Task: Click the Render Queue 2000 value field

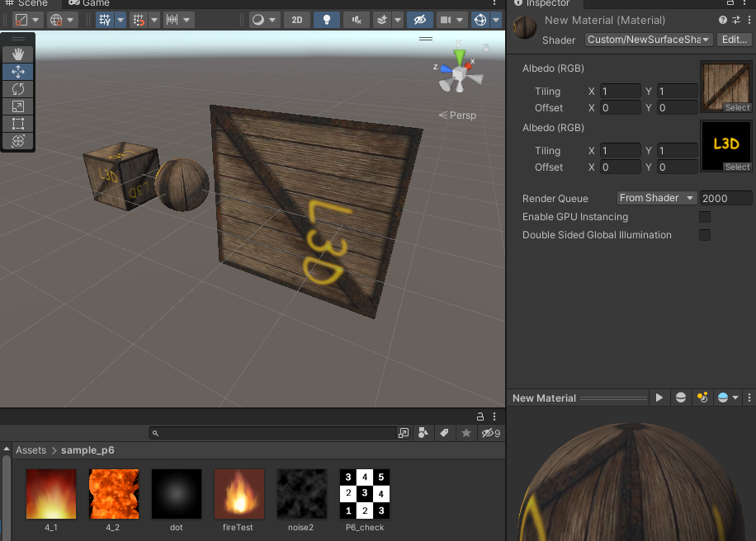Action: coord(725,198)
